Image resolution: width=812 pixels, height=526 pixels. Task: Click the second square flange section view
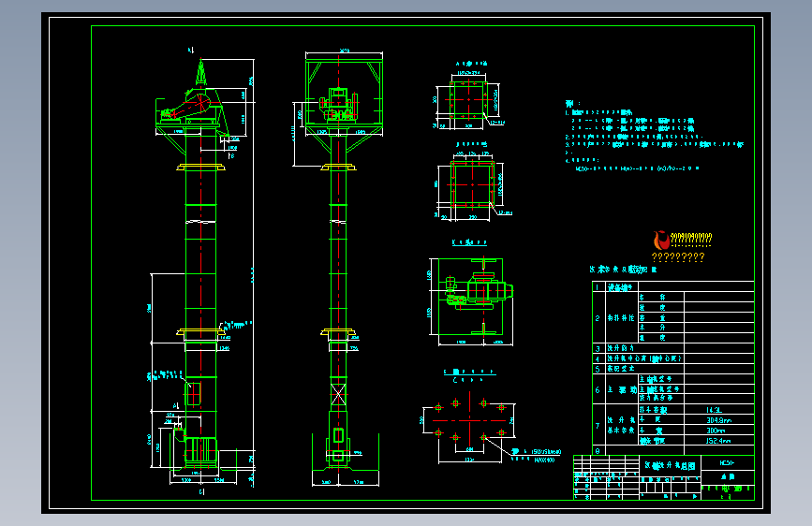(x=472, y=183)
